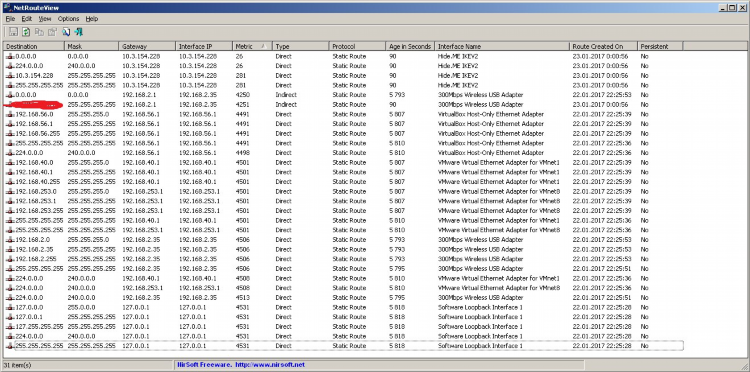Click route icon beside destination 192.168.56.0

click(x=10, y=114)
